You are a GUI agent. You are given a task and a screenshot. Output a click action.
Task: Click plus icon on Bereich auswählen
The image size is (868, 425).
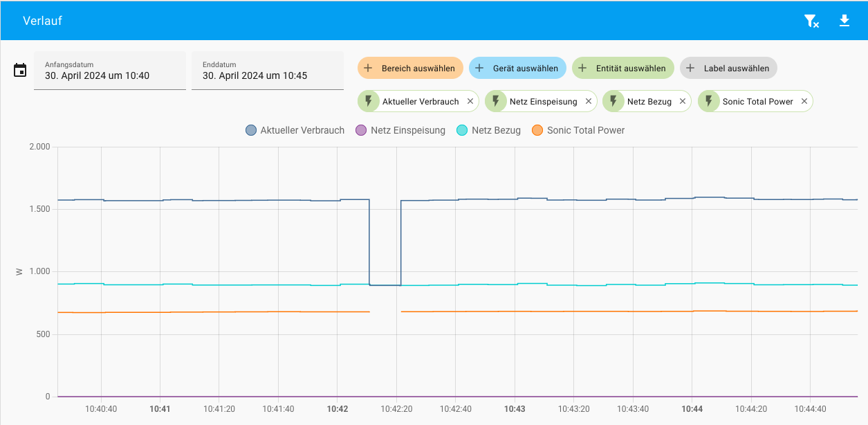(x=368, y=68)
